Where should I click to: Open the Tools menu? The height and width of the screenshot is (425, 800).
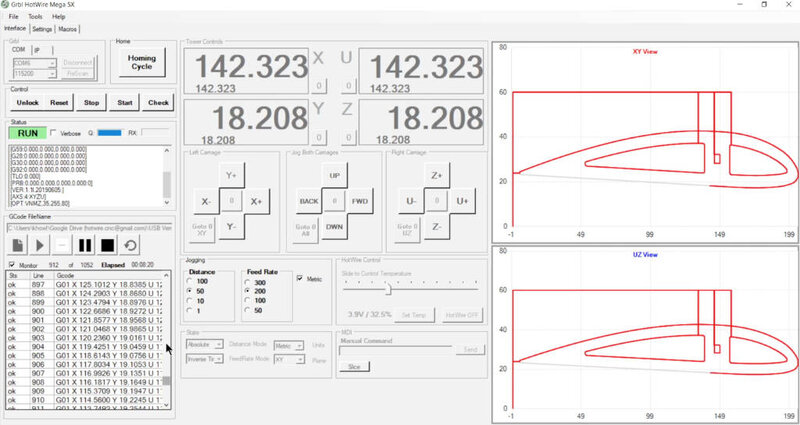[x=35, y=17]
